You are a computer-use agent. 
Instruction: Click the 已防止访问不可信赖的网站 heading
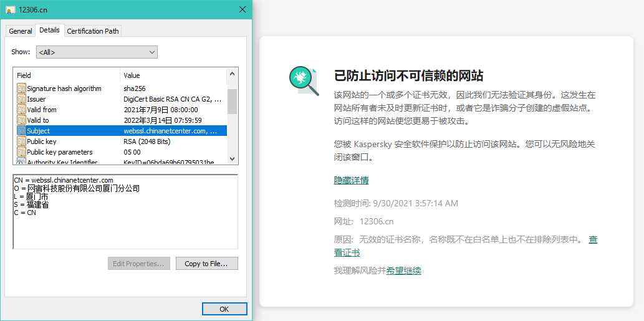point(409,75)
